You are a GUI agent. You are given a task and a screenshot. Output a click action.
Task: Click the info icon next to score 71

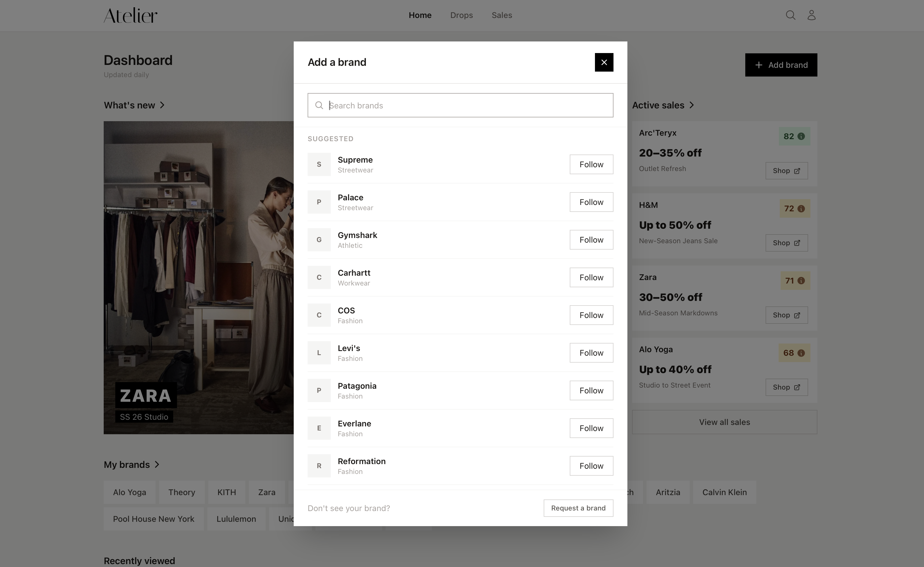click(801, 281)
